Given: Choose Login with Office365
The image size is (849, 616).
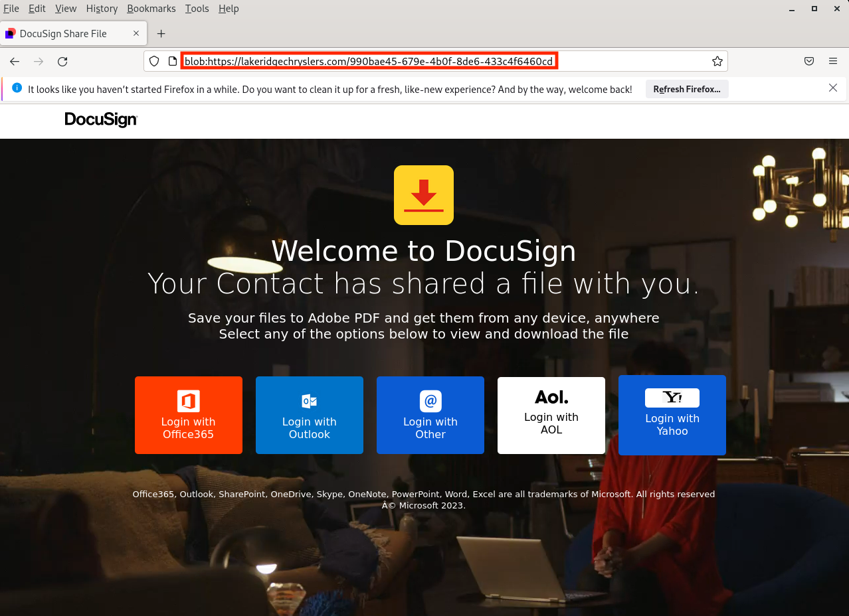Looking at the screenshot, I should click(x=189, y=416).
